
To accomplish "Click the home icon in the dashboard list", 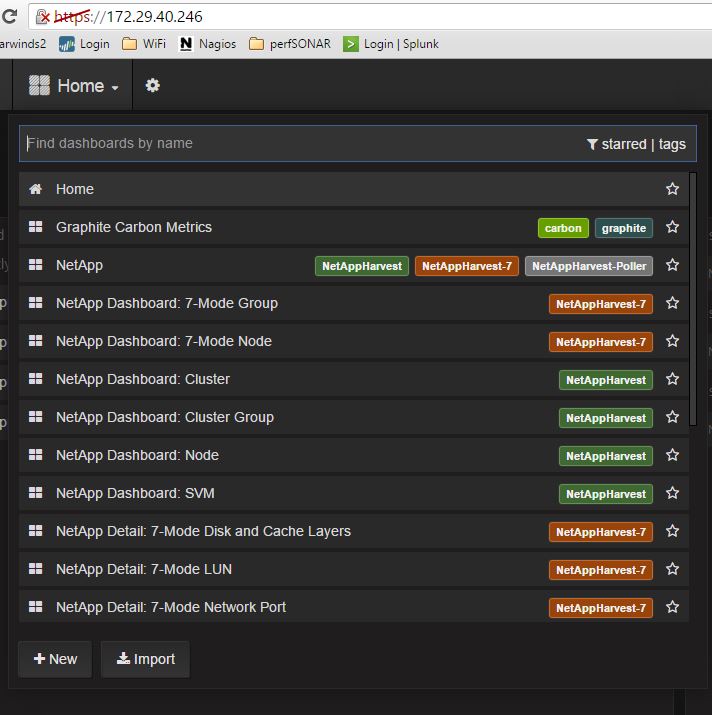I will (x=36, y=189).
